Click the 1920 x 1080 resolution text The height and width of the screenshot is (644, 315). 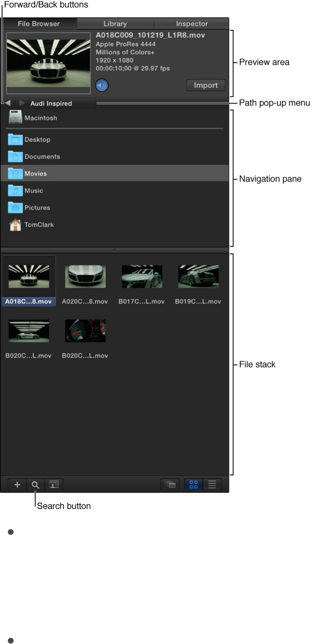click(x=114, y=60)
